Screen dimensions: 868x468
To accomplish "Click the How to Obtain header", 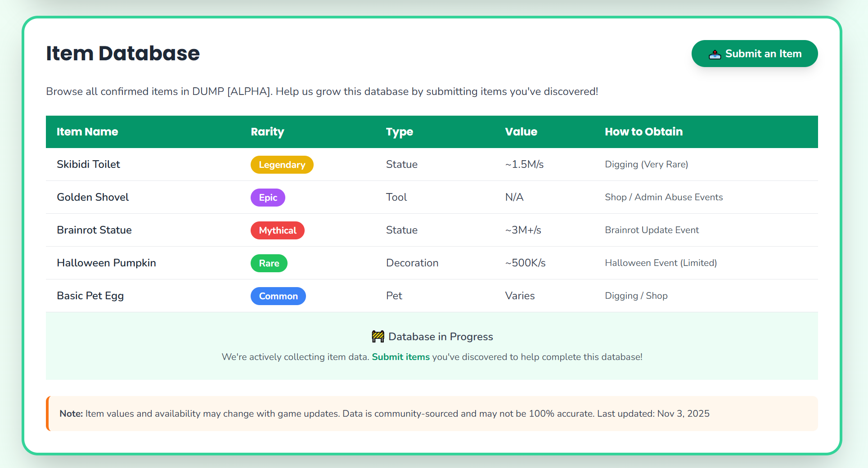I will [643, 132].
